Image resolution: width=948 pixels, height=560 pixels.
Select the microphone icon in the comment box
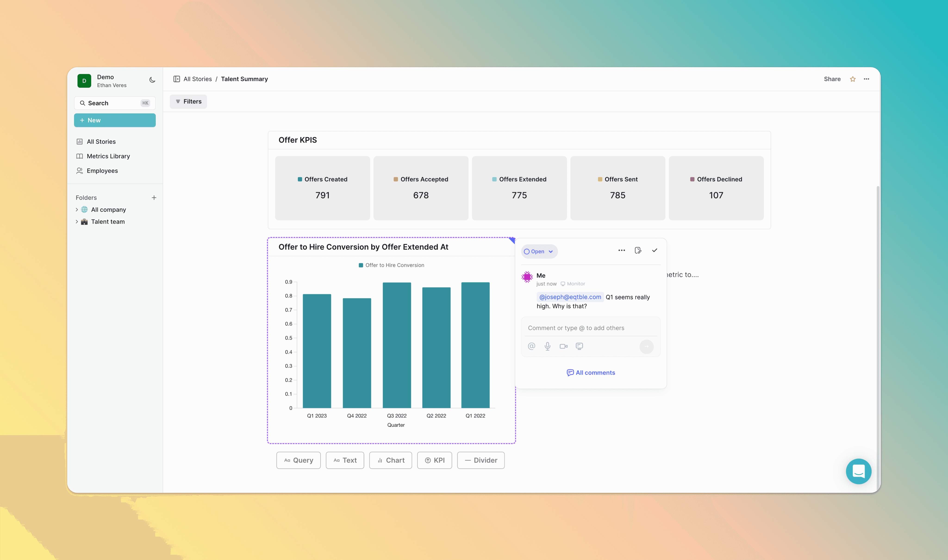point(547,346)
